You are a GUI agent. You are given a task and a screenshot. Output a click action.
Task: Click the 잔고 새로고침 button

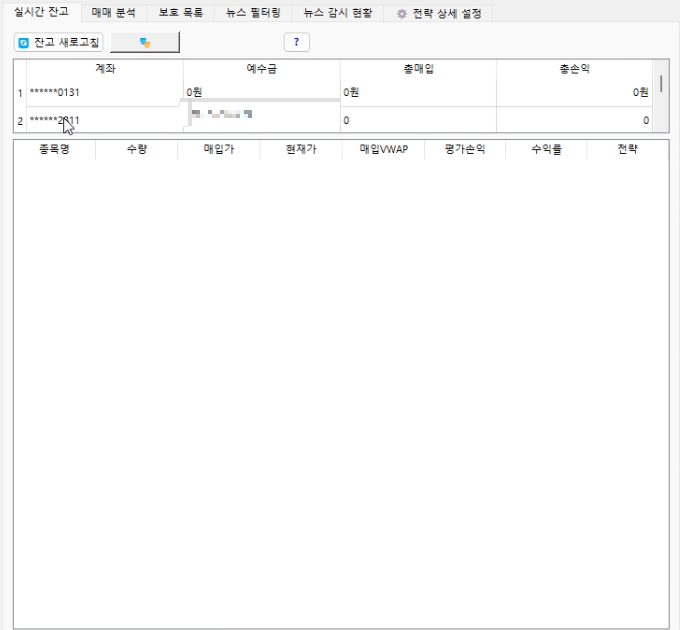click(x=59, y=42)
